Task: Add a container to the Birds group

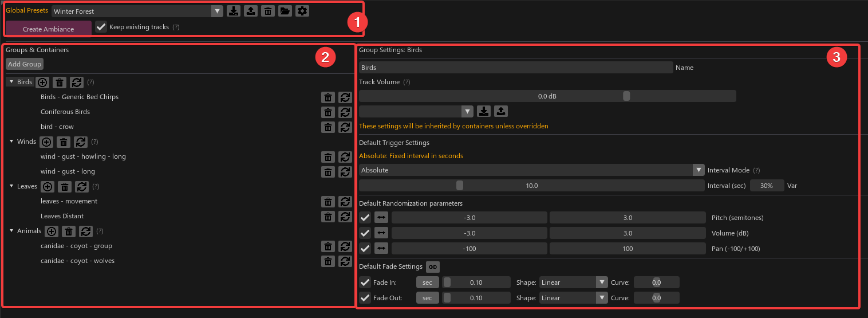Action: coord(42,82)
